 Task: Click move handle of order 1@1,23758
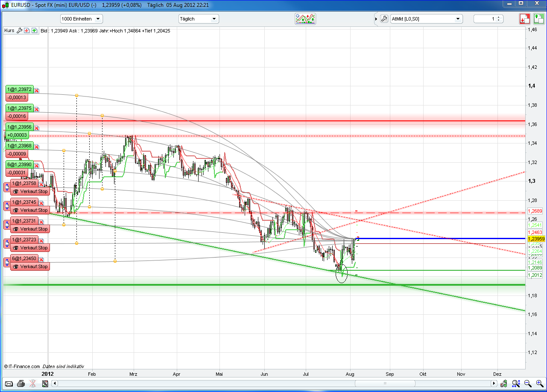pyautogui.click(x=7, y=187)
